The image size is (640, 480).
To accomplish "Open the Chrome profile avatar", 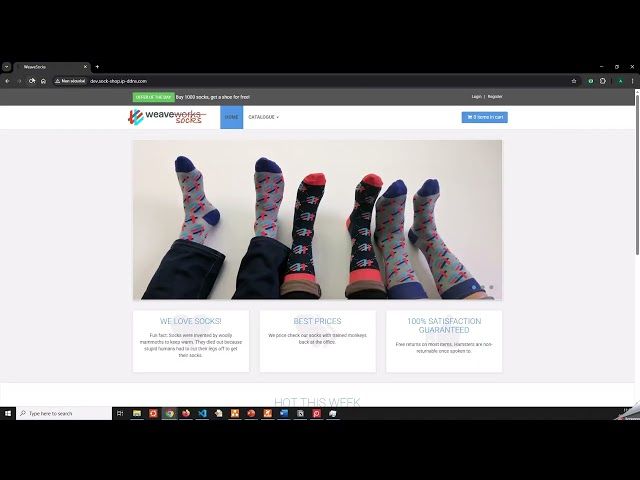I will click(x=620, y=81).
